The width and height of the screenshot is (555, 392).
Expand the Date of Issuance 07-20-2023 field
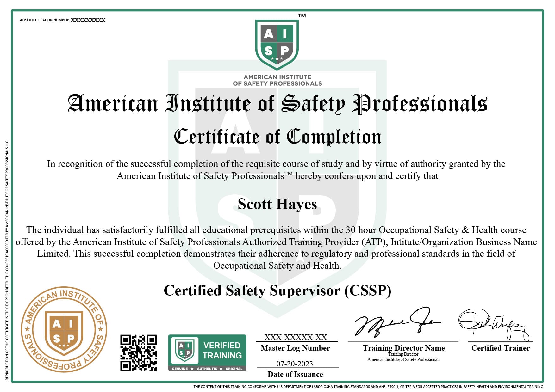(x=295, y=364)
